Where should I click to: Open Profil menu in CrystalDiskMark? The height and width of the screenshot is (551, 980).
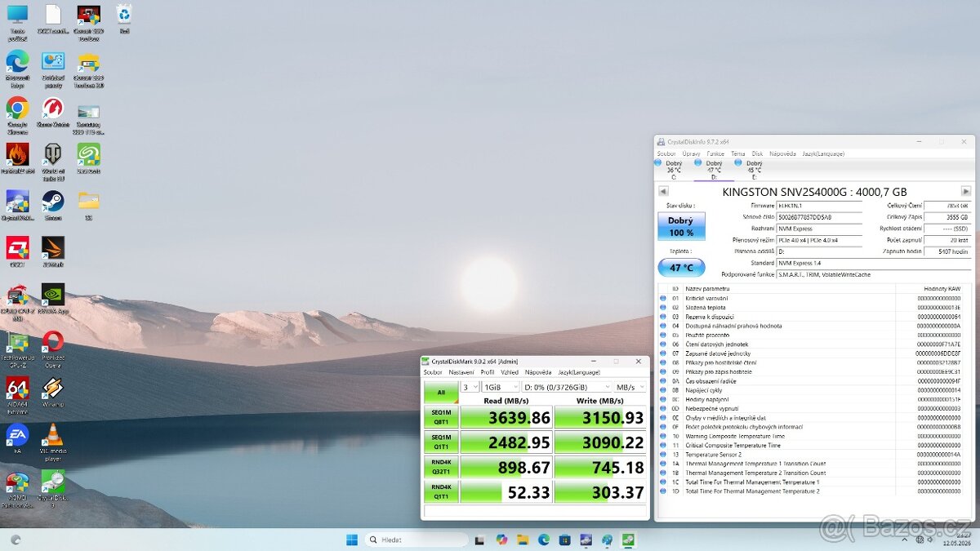pos(488,372)
